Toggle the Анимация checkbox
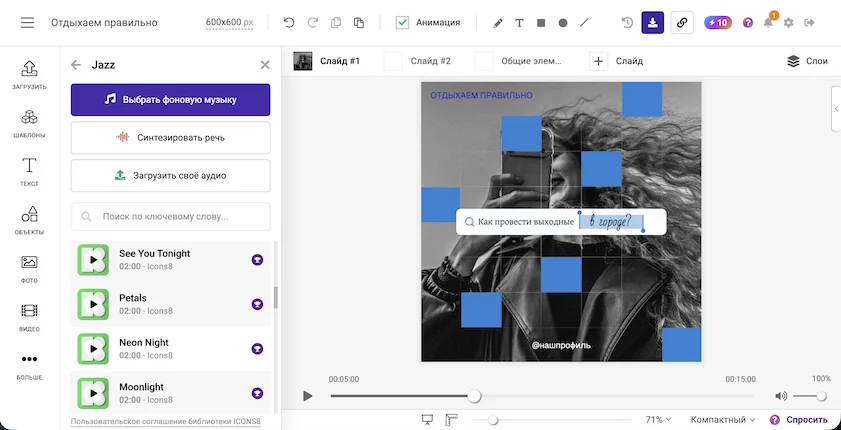Screen dimensions: 841x430 (402, 23)
